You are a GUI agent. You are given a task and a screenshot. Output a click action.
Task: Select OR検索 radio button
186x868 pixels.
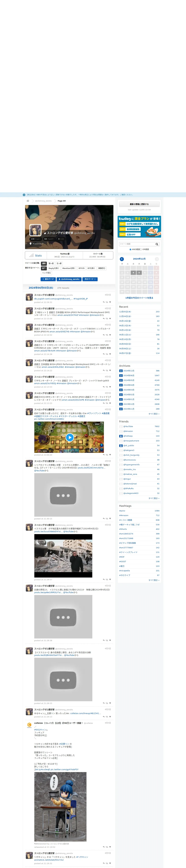click(141, 250)
